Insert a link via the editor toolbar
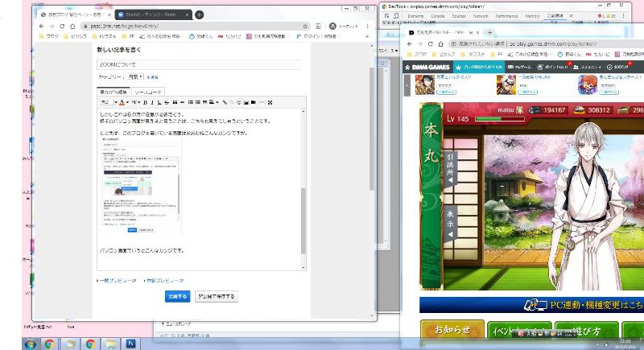The height and width of the screenshot is (350, 644). click(225, 102)
